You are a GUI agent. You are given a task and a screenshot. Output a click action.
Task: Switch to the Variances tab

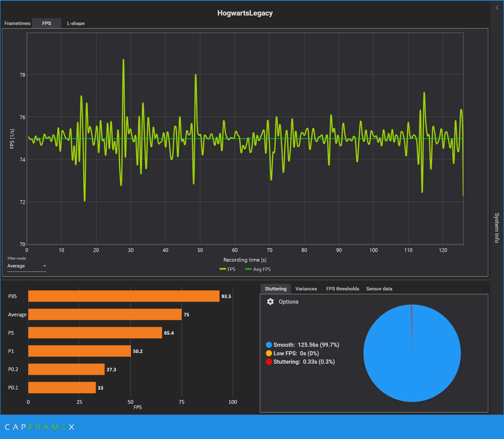point(306,289)
